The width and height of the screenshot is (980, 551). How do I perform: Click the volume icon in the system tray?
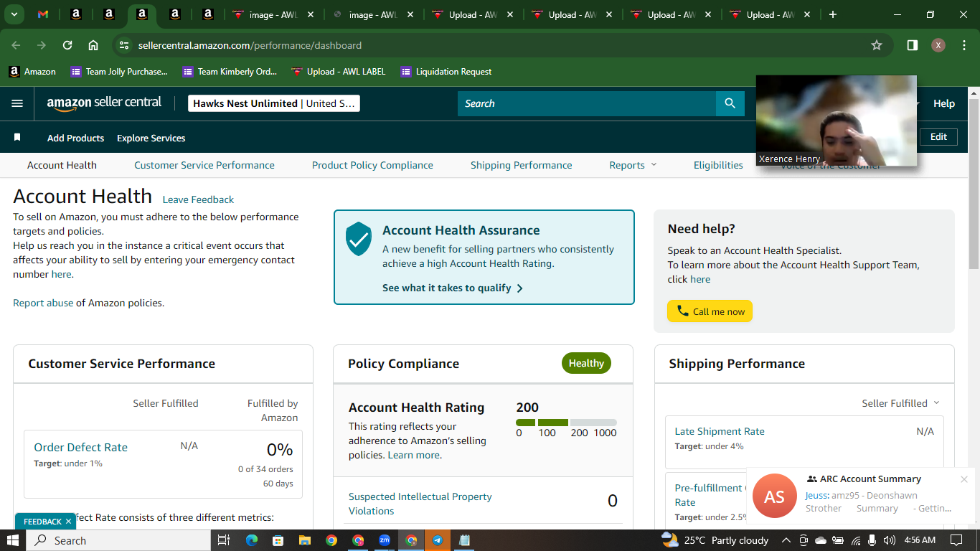click(890, 540)
